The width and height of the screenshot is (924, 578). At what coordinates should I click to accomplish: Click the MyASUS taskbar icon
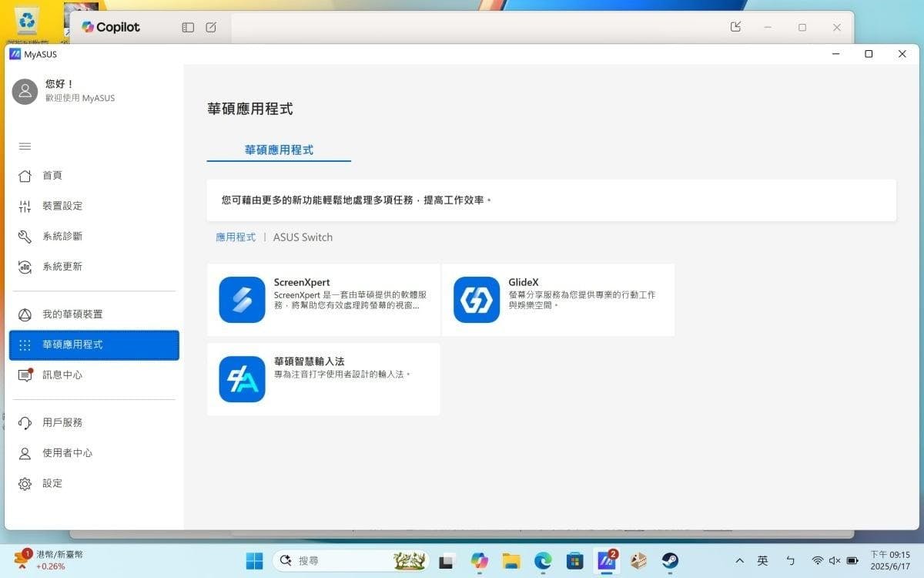[607, 560]
